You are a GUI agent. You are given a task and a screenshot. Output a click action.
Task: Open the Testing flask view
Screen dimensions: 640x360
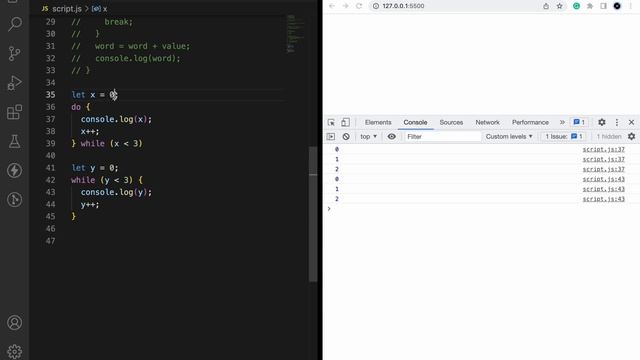pos(15,141)
